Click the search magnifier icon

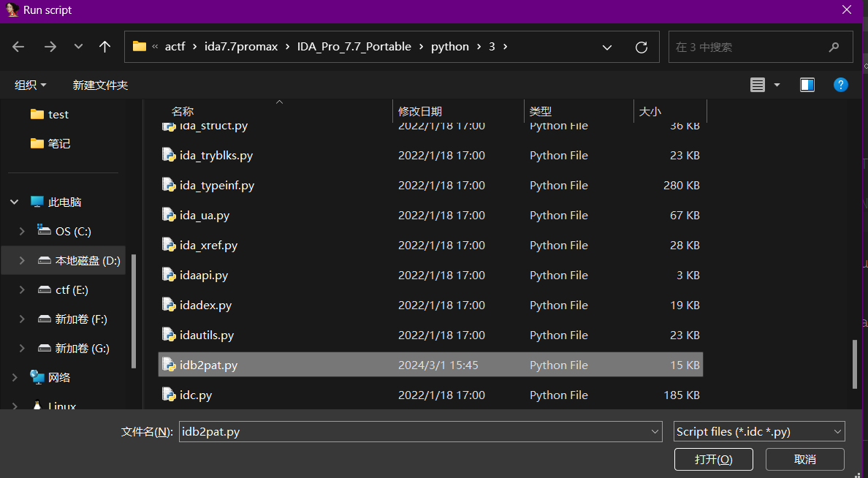tap(834, 47)
